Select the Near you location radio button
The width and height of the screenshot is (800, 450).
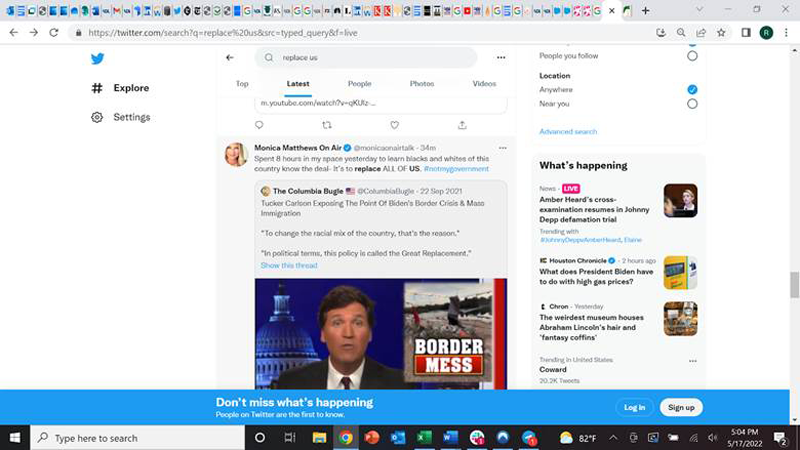coord(692,104)
